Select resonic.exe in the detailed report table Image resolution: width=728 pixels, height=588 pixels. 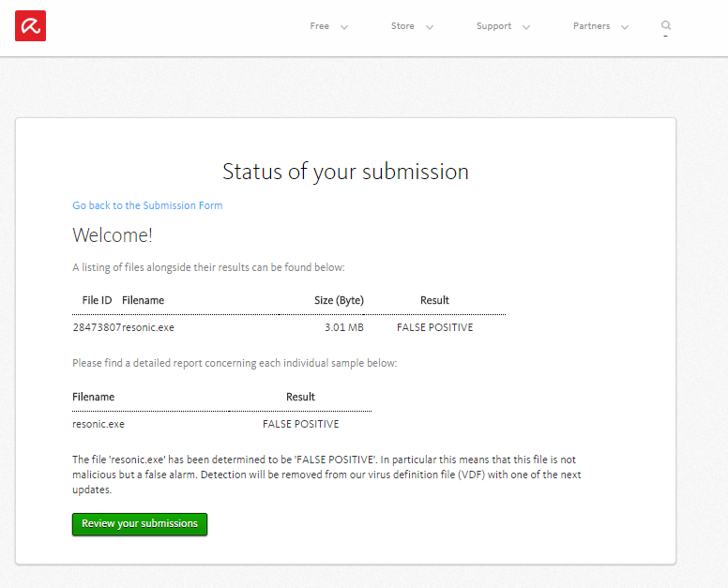[99, 424]
